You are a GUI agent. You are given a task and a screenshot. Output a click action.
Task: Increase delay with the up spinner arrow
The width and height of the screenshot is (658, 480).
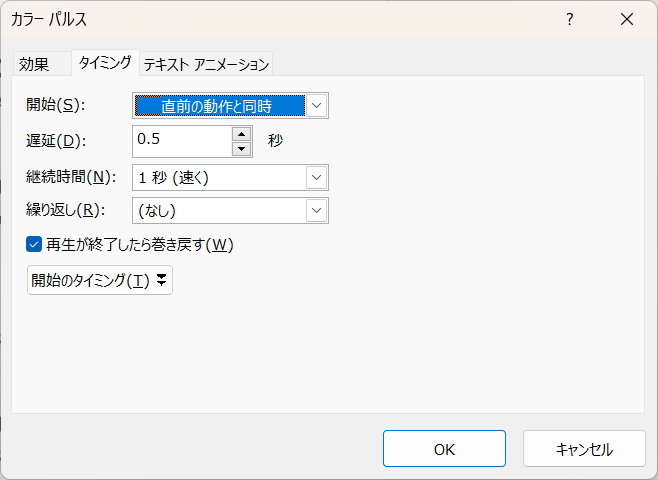click(240, 133)
